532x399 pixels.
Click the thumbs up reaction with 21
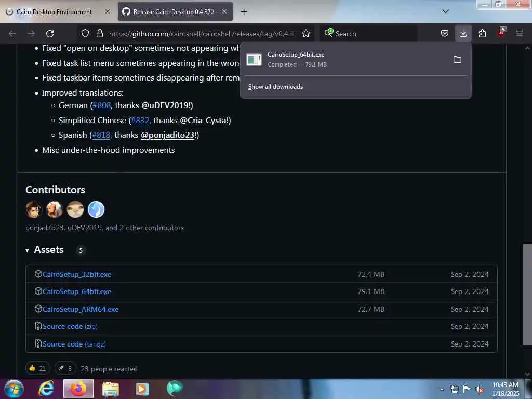click(x=37, y=368)
